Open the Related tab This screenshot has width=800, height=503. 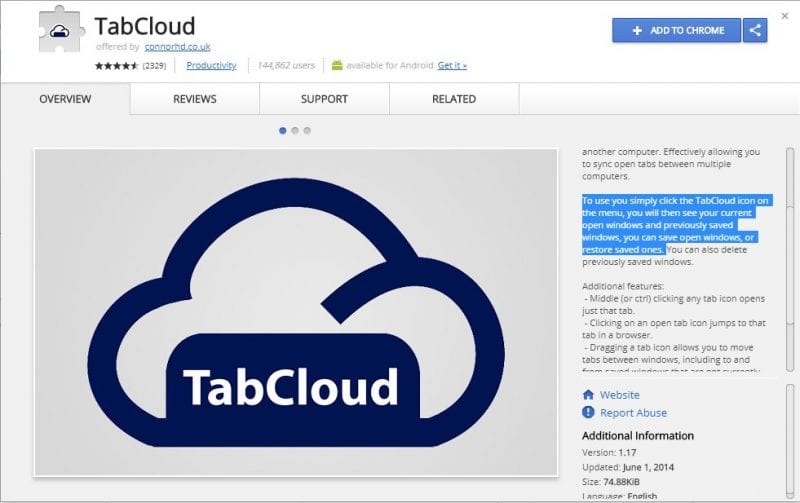(454, 99)
